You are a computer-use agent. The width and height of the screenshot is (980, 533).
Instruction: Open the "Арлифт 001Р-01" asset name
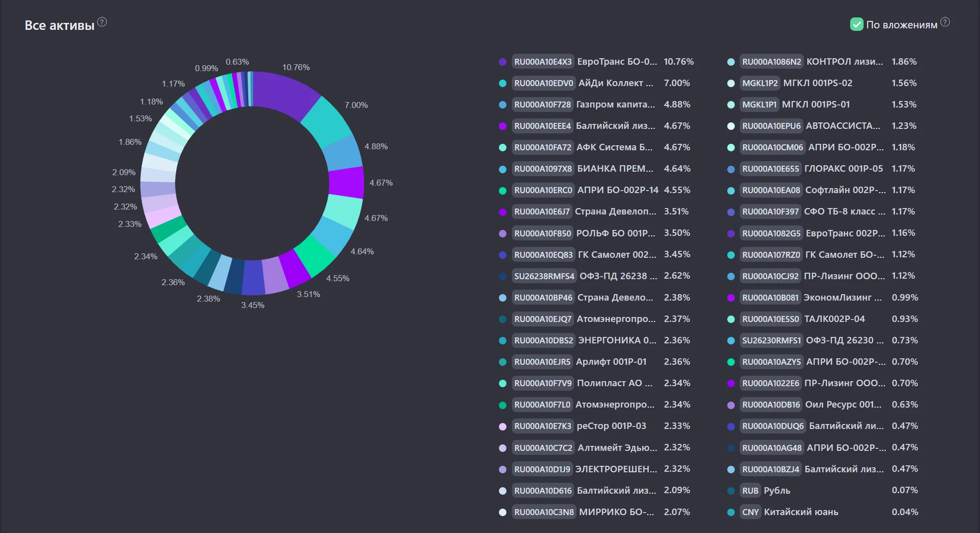click(x=611, y=362)
